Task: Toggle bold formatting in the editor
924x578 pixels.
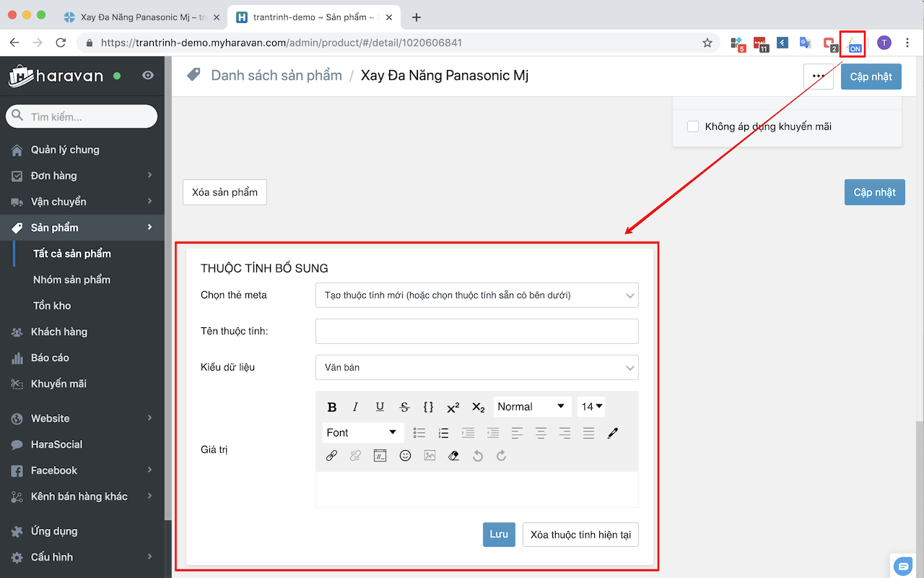Action: pyautogui.click(x=331, y=406)
